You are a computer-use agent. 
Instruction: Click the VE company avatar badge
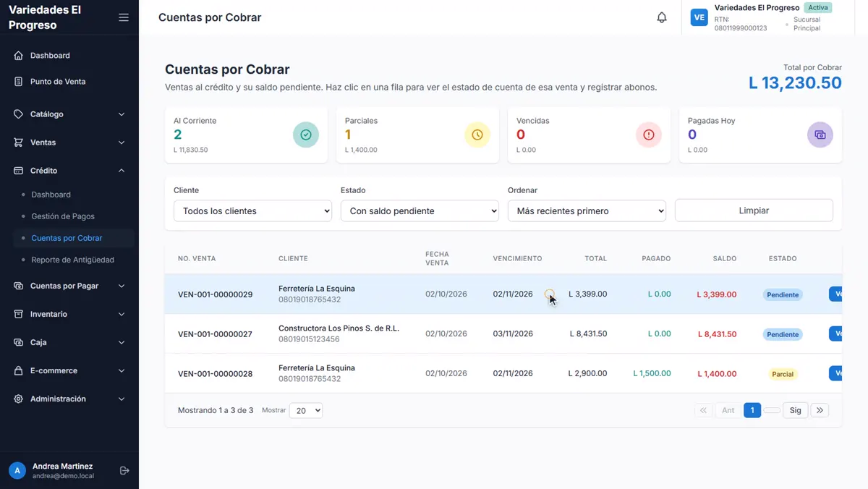click(x=699, y=18)
